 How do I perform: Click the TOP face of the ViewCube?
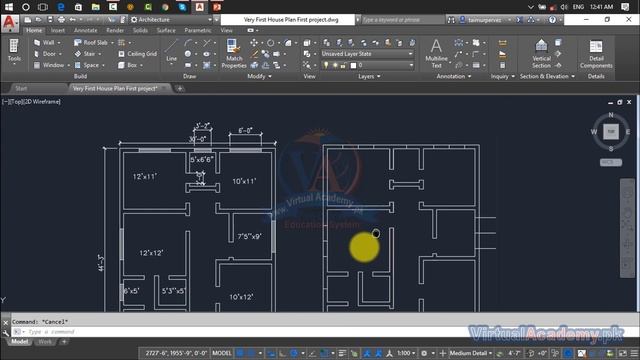(x=611, y=131)
